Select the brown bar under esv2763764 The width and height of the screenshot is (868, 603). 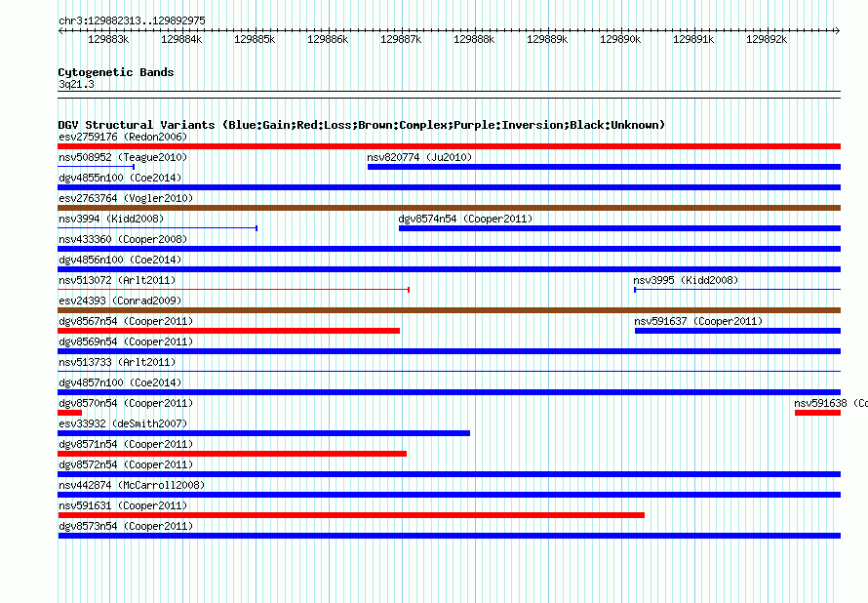point(449,208)
